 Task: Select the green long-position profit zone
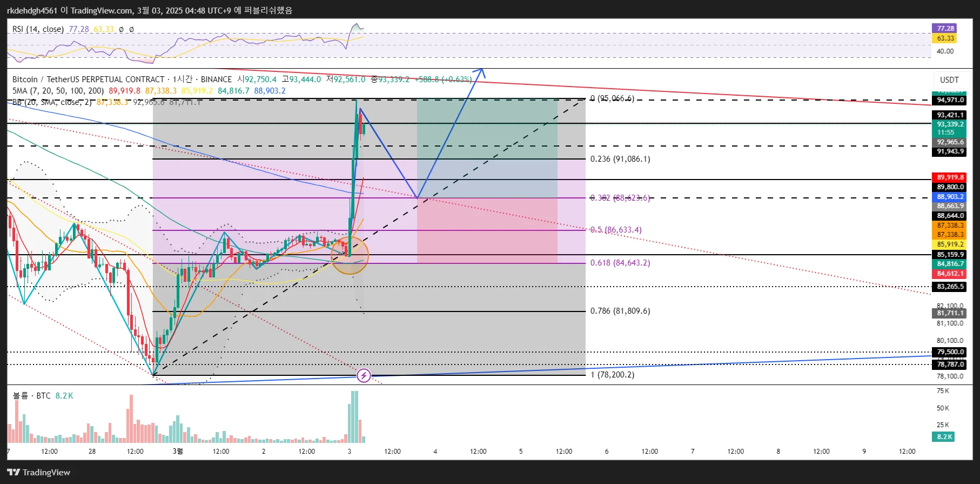[x=487, y=148]
